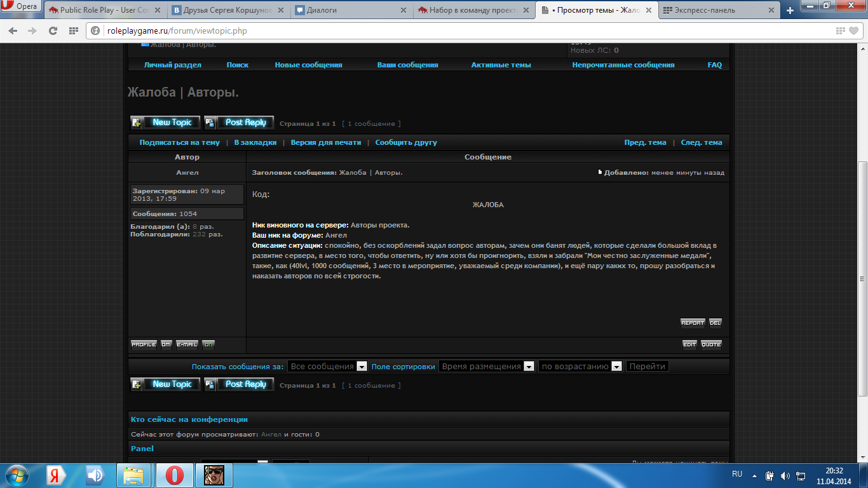This screenshot has height=488, width=868.
Task: Open a new browser tab
Action: click(x=790, y=10)
